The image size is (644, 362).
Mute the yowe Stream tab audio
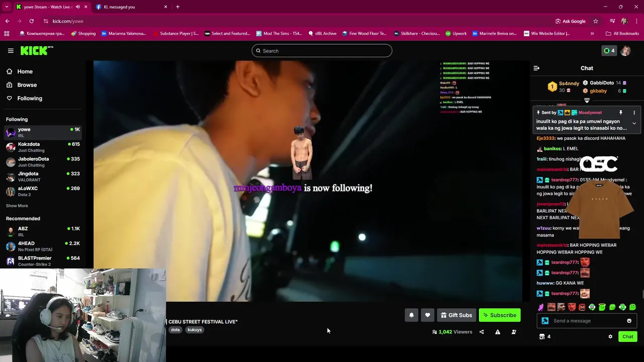tap(77, 7)
